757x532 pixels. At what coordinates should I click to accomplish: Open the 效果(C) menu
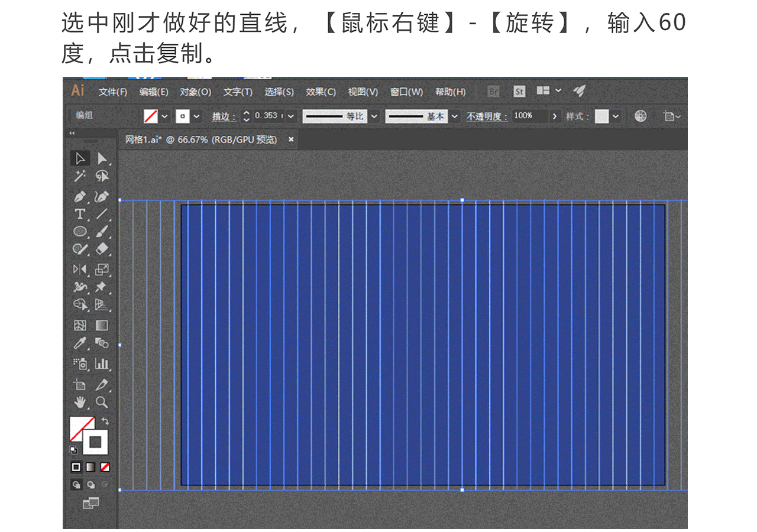coord(321,92)
